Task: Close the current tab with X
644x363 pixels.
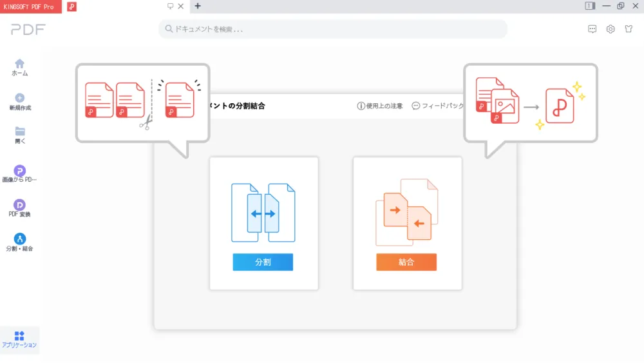Action: click(x=180, y=6)
